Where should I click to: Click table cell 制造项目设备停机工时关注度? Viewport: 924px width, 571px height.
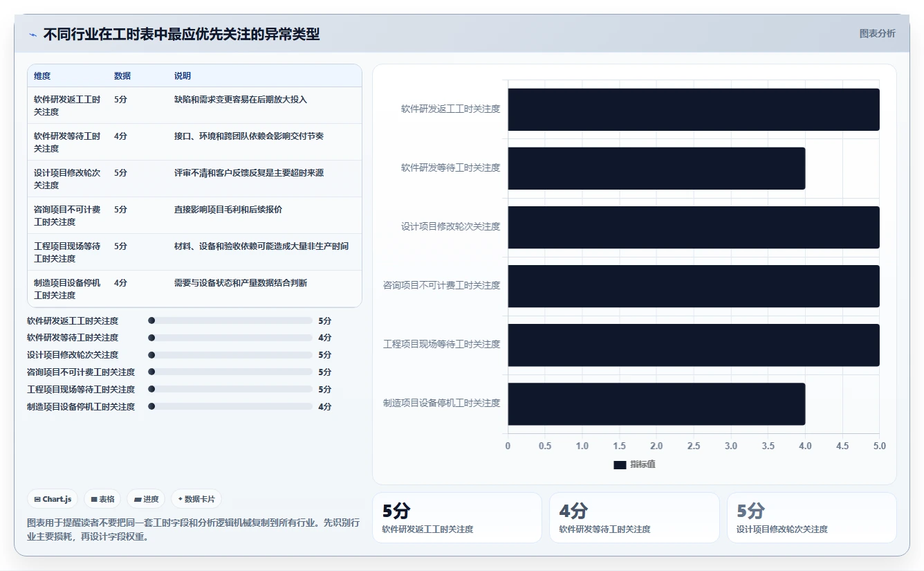point(67,289)
